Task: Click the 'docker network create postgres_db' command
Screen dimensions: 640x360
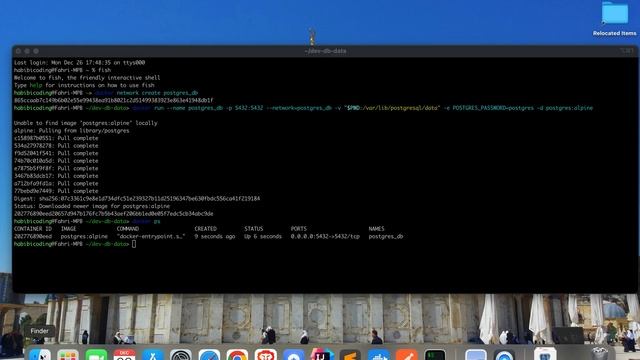Action: pos(146,93)
